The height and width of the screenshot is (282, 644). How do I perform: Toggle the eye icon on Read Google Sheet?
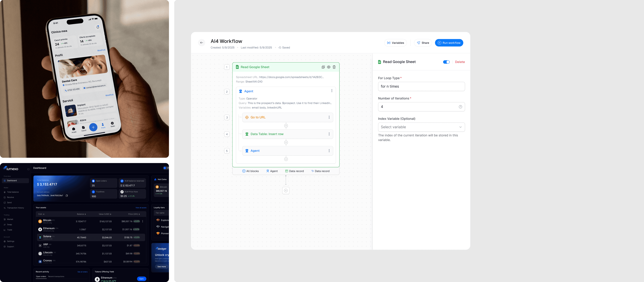point(328,67)
